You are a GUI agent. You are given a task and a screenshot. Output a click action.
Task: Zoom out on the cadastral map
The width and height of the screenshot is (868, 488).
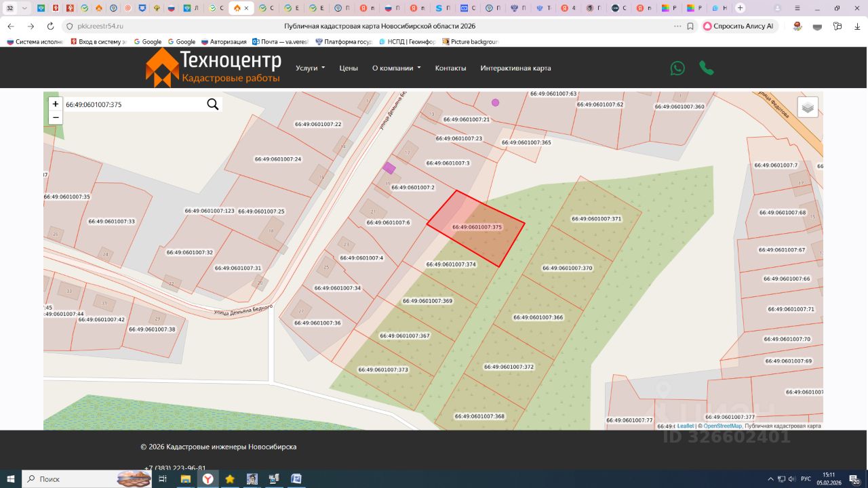tap(56, 118)
